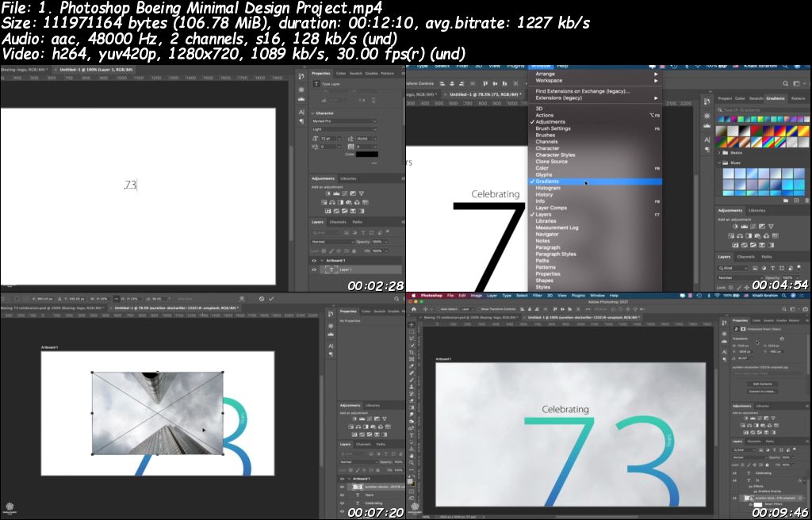Create new gradient group folder in 04:54 frame

(x=786, y=201)
